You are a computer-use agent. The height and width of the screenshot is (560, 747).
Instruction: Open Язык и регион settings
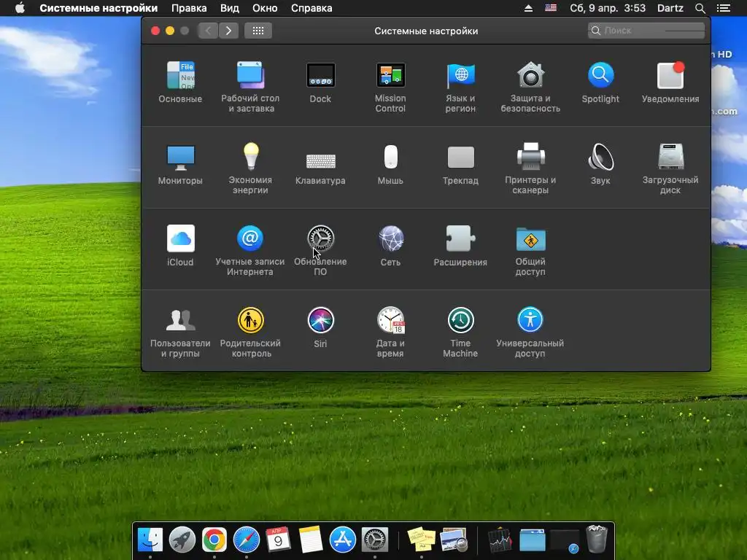pyautogui.click(x=460, y=87)
